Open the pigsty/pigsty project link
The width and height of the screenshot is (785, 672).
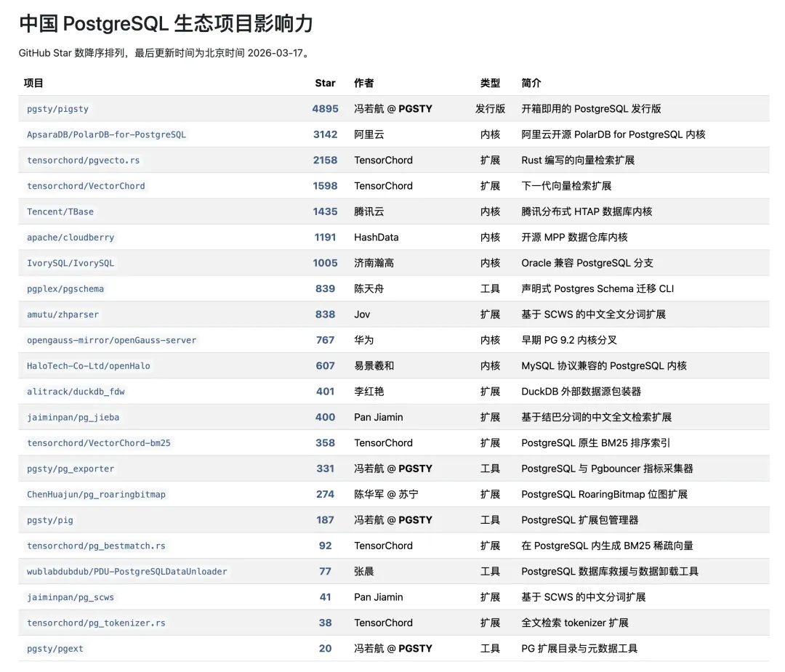click(57, 109)
